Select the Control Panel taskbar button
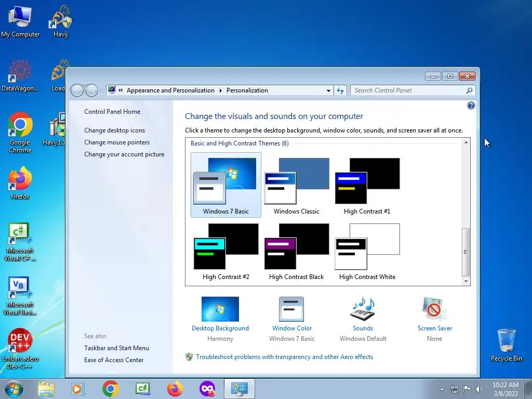The width and height of the screenshot is (532, 399). tap(239, 389)
